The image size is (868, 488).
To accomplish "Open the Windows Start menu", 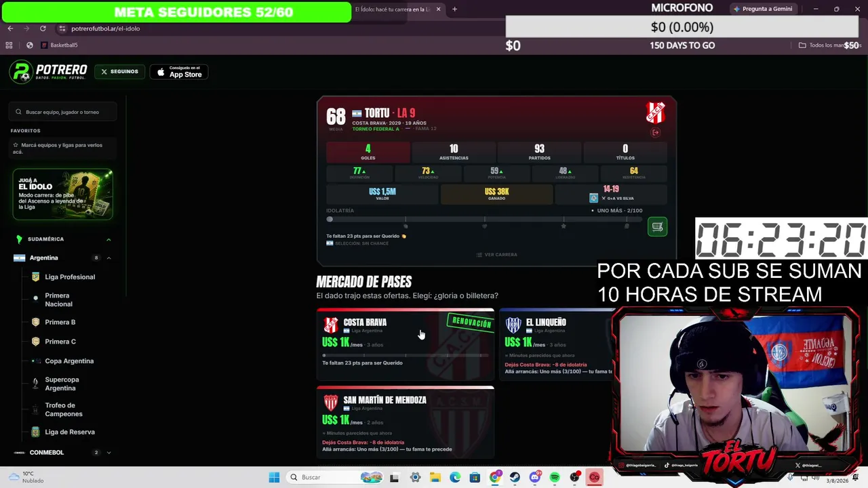I will coord(274,477).
